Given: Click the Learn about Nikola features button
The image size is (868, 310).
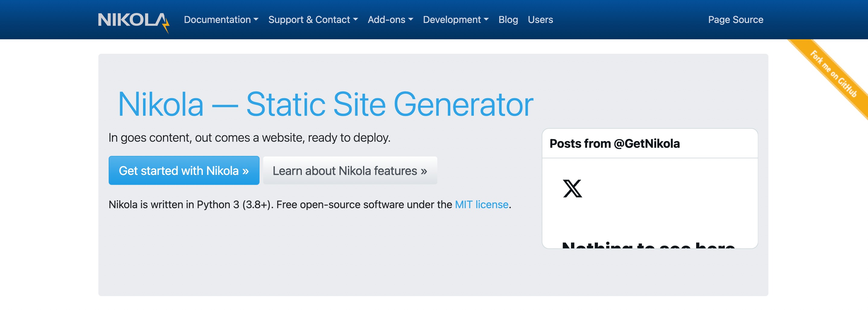Looking at the screenshot, I should tap(350, 171).
